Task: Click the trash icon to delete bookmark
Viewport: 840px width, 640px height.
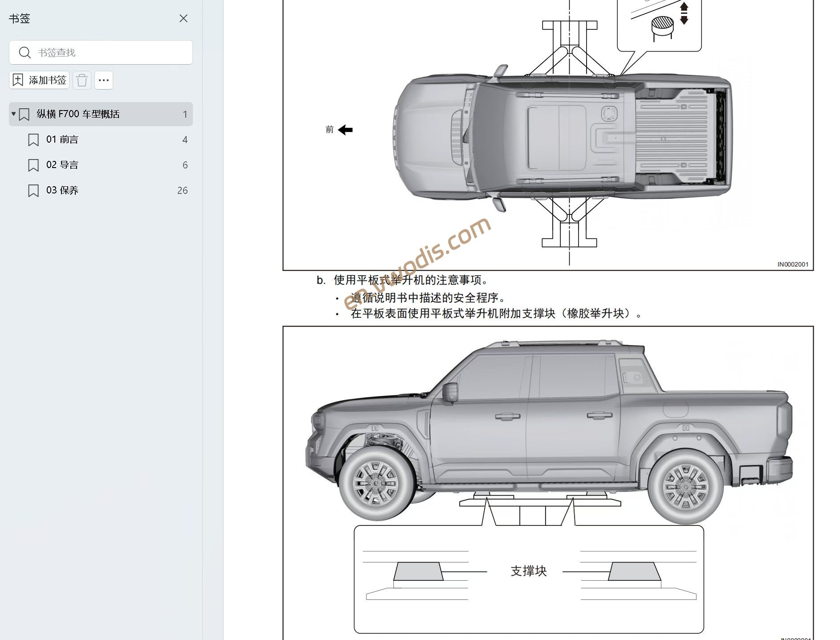Action: pyautogui.click(x=82, y=80)
